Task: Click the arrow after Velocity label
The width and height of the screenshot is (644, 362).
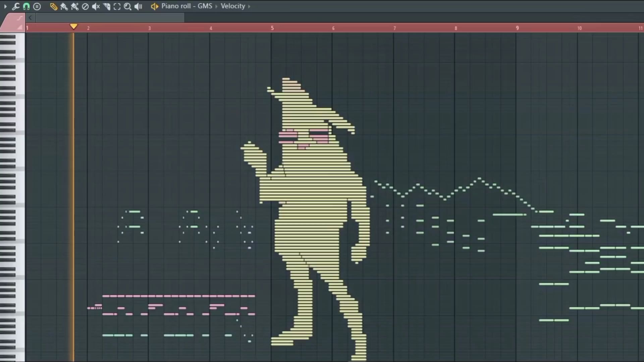Action: point(249,6)
